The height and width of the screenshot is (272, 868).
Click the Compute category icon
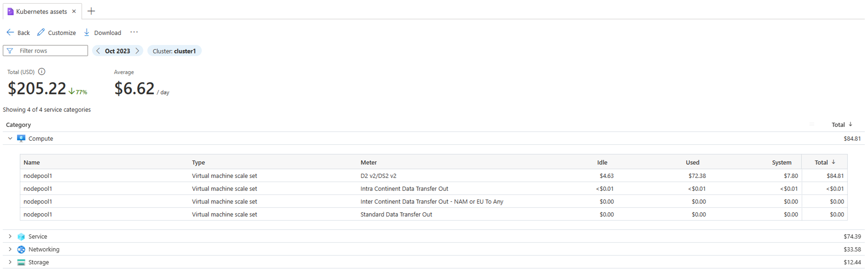click(x=21, y=138)
